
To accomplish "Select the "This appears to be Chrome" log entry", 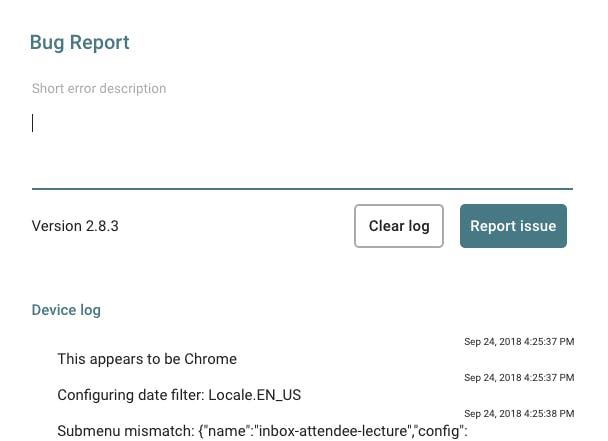I will tap(147, 359).
